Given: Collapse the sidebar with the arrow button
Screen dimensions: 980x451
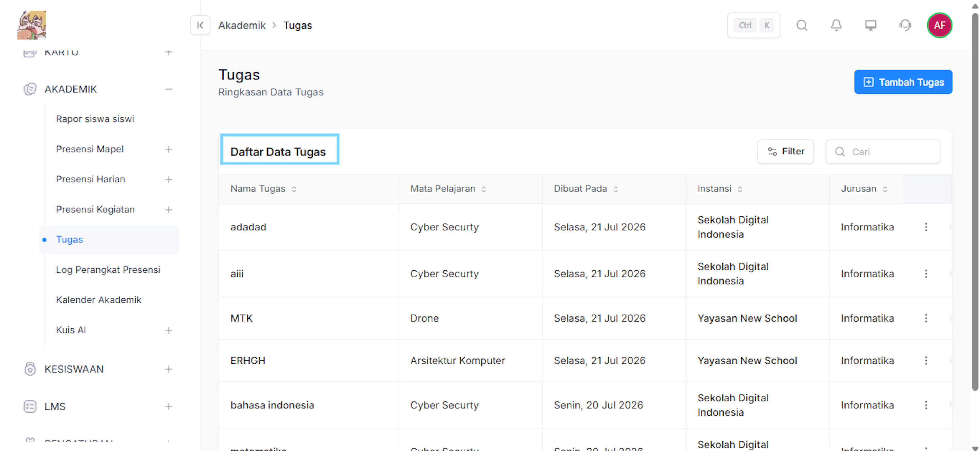Looking at the screenshot, I should click(200, 25).
